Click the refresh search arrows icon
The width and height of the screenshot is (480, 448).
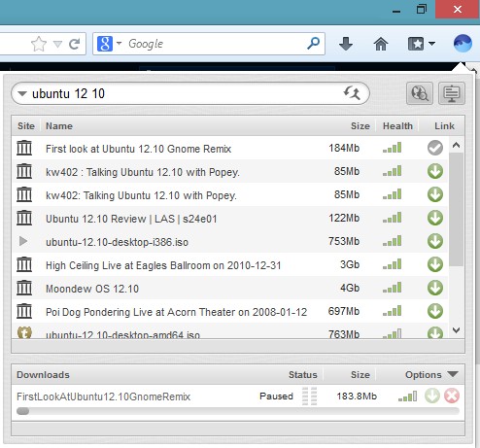352,93
